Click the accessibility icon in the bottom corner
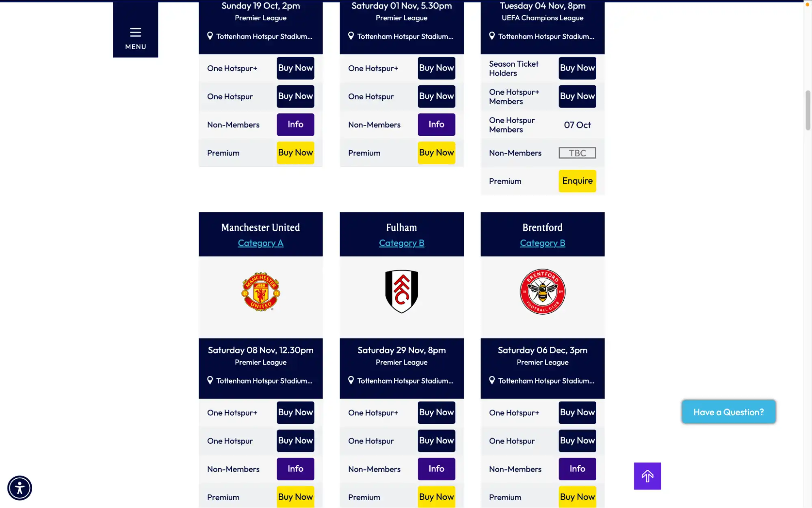The image size is (812, 508). [x=20, y=488]
